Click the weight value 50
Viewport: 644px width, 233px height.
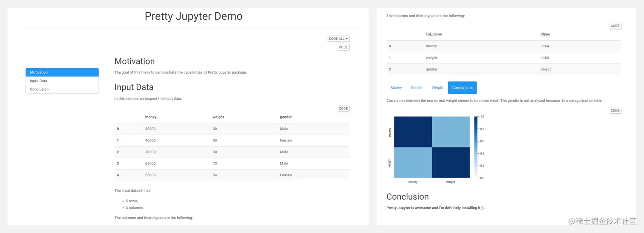pos(215,141)
